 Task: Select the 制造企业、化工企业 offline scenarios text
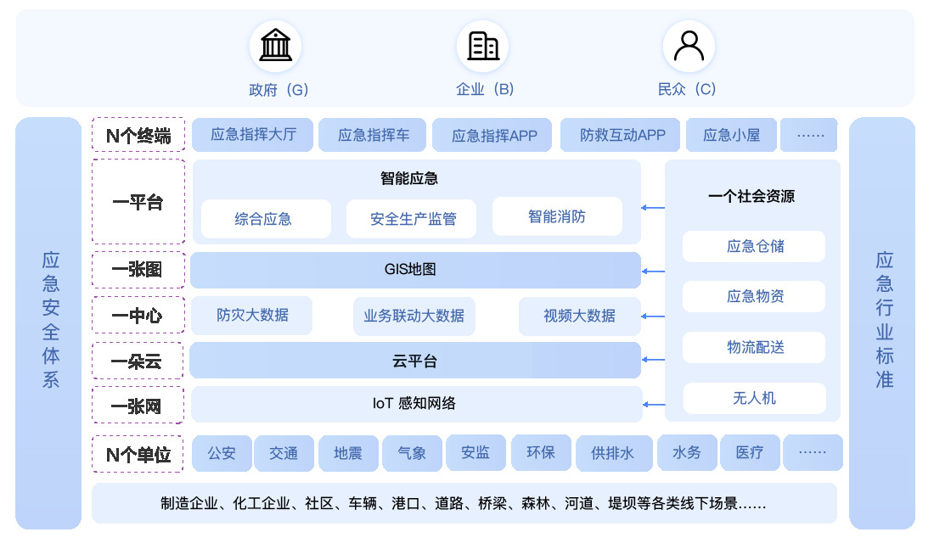[x=464, y=503]
